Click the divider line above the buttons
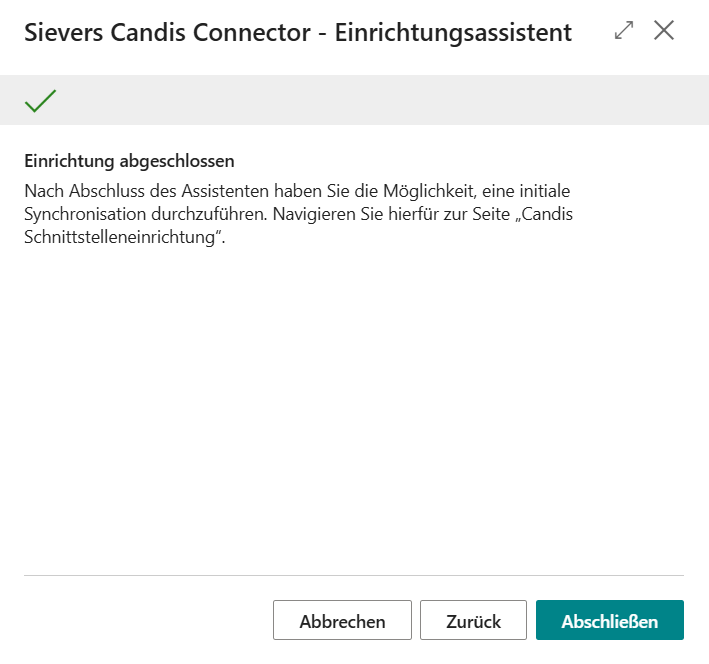The height and width of the screenshot is (664, 709). 354,576
